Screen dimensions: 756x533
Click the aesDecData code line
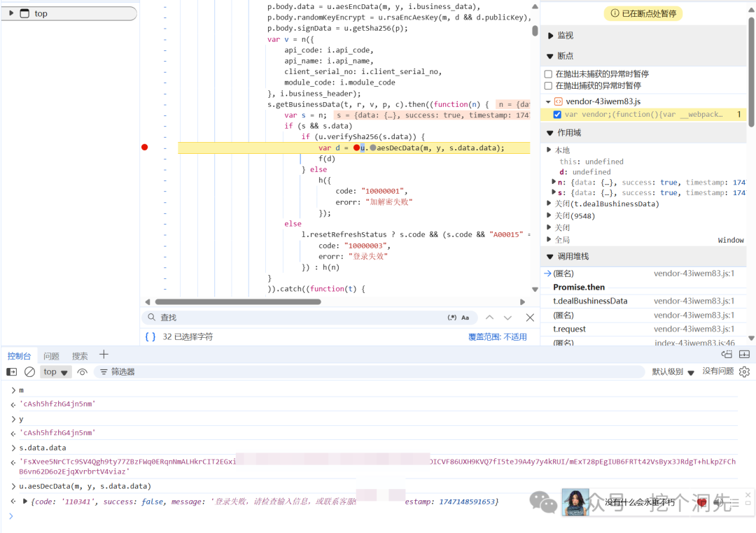(354, 148)
